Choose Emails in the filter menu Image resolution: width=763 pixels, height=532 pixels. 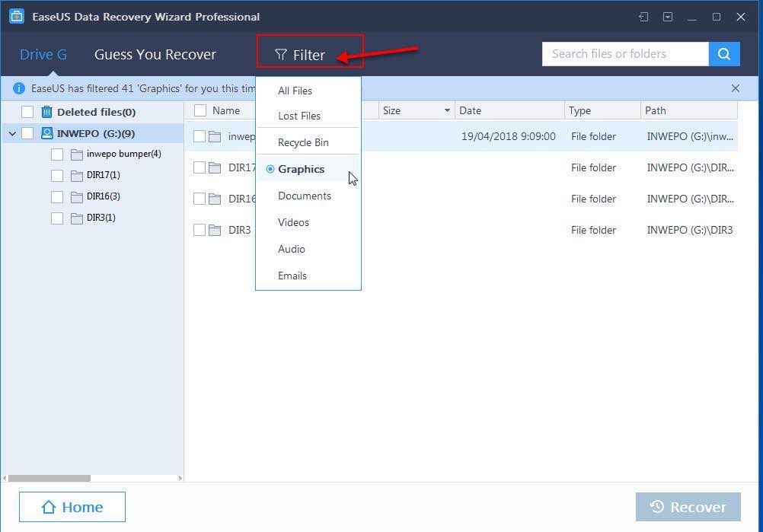(292, 276)
